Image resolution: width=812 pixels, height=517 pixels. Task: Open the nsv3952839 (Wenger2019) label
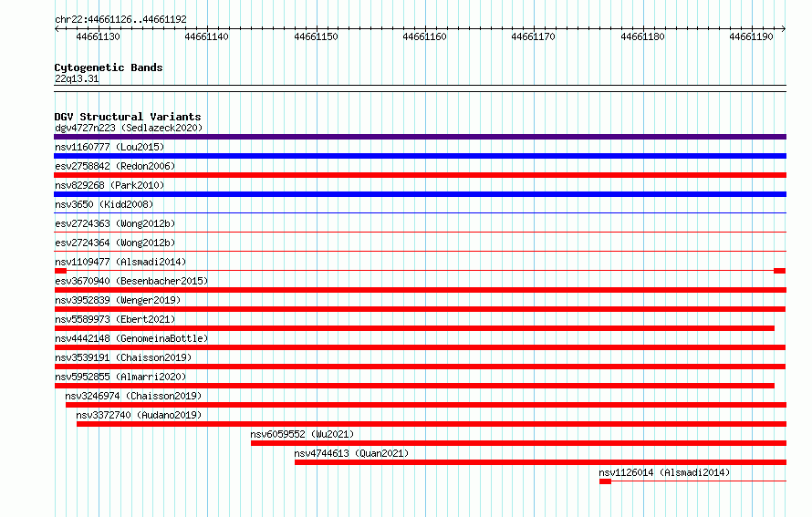tap(118, 300)
